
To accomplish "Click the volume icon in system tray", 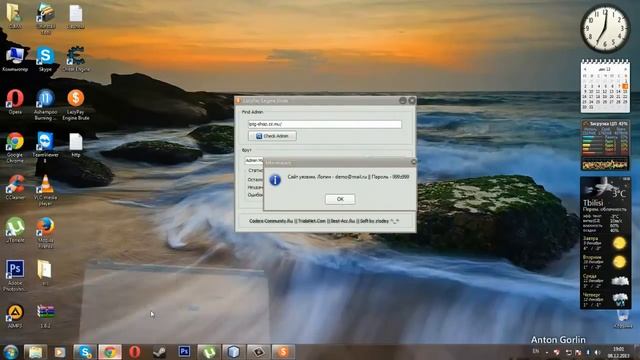I will tap(597, 352).
